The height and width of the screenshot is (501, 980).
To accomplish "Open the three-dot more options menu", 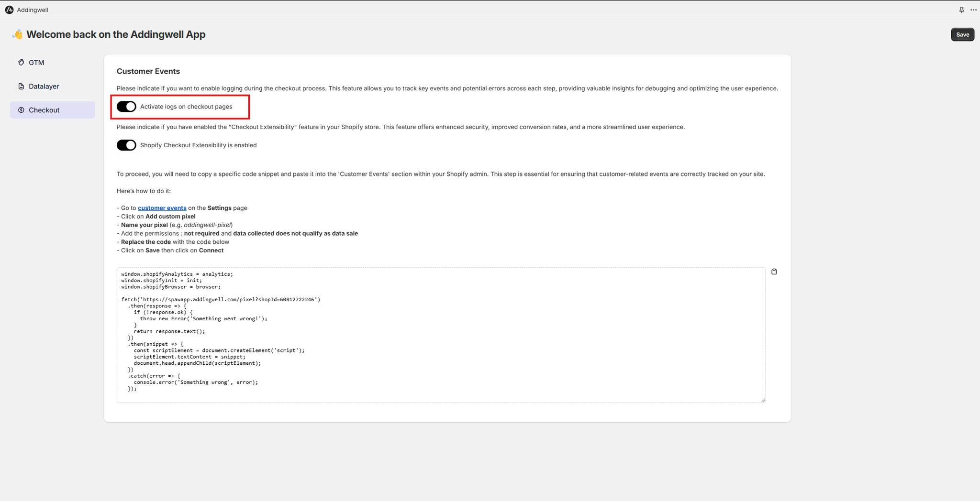I will pos(973,10).
